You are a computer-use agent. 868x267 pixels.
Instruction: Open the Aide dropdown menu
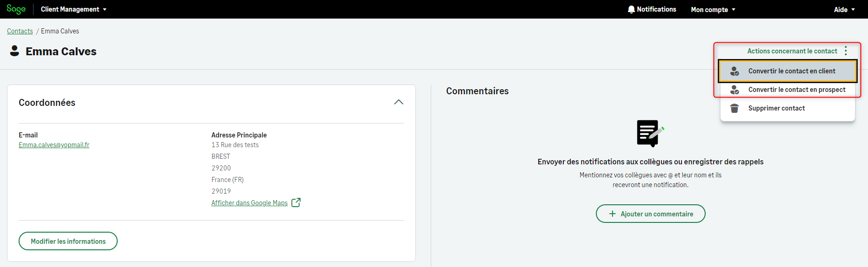coord(844,9)
